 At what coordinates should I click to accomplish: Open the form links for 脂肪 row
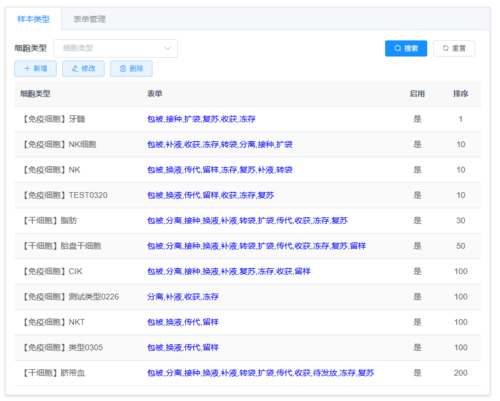247,220
